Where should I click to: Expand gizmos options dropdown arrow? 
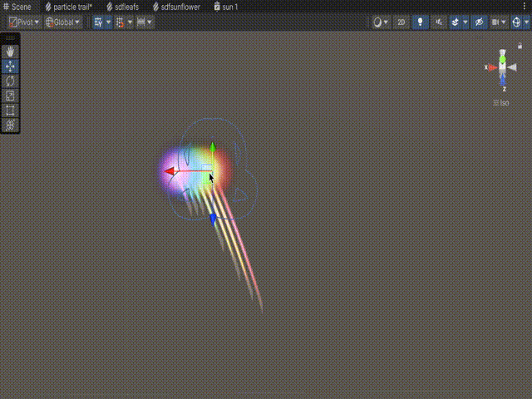526,22
